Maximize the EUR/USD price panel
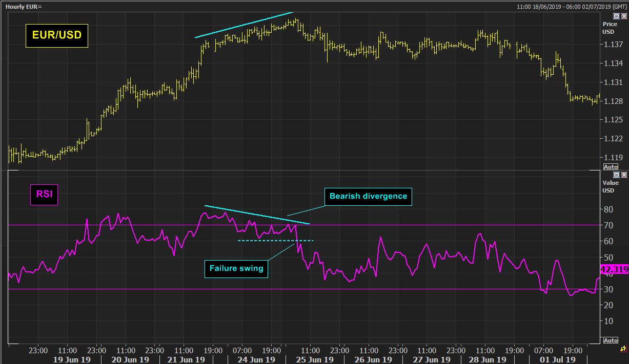 tap(616, 16)
